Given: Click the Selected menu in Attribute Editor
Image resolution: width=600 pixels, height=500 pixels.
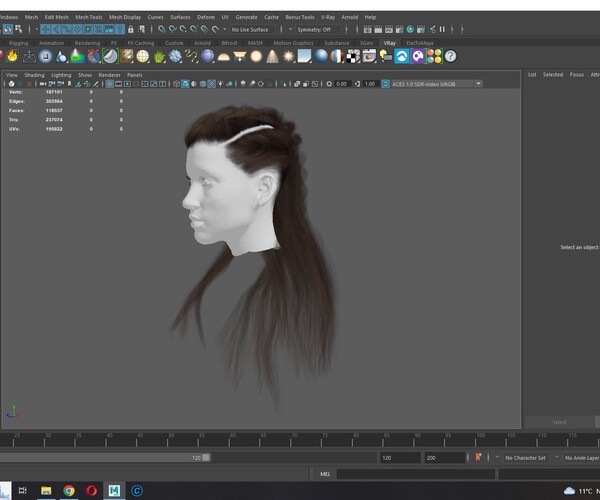Looking at the screenshot, I should point(553,75).
